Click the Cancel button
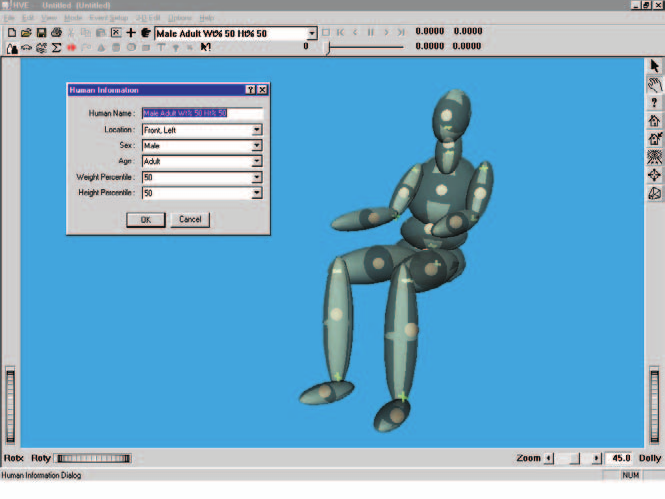665x499 pixels. click(190, 220)
